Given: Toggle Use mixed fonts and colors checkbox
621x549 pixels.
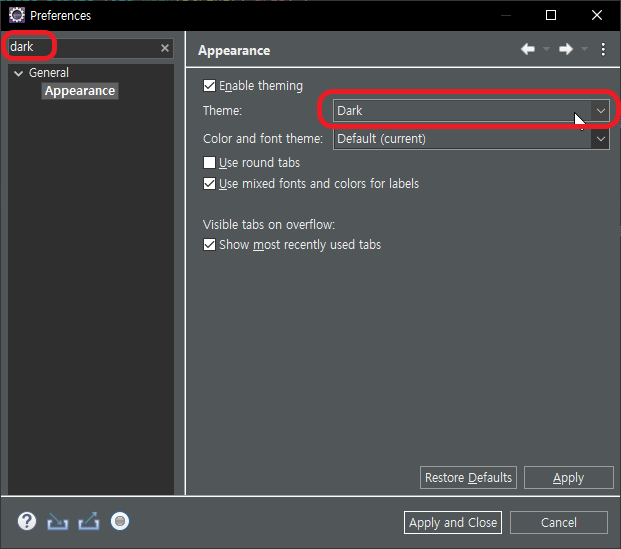Looking at the screenshot, I should [x=209, y=184].
